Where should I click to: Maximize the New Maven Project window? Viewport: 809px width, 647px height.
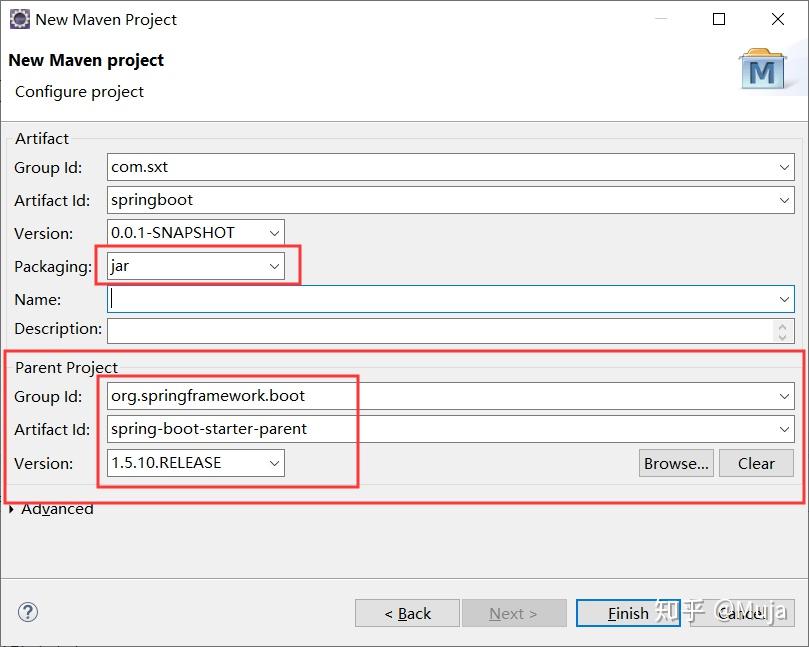pos(719,19)
